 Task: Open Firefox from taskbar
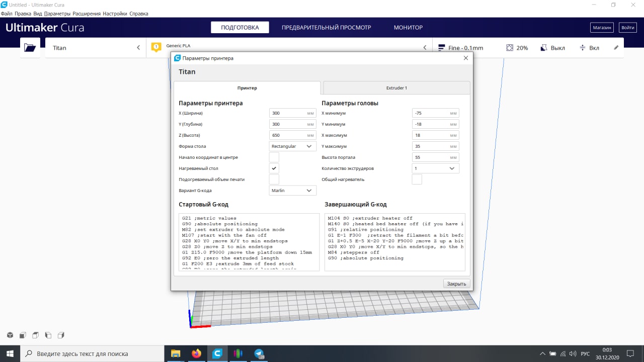[196, 353]
